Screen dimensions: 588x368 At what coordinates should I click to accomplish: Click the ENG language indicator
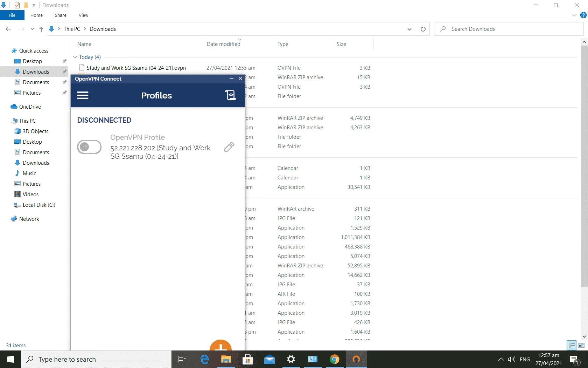coord(525,359)
